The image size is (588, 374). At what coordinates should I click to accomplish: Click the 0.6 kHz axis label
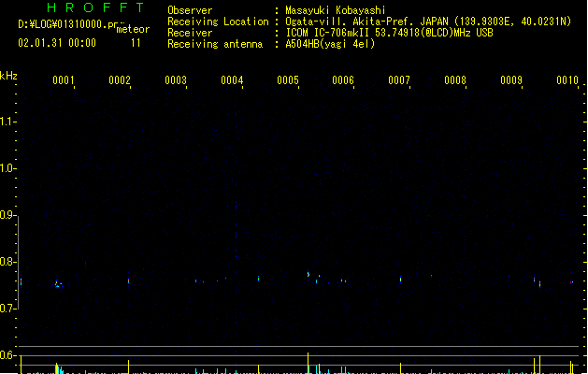[7, 355]
